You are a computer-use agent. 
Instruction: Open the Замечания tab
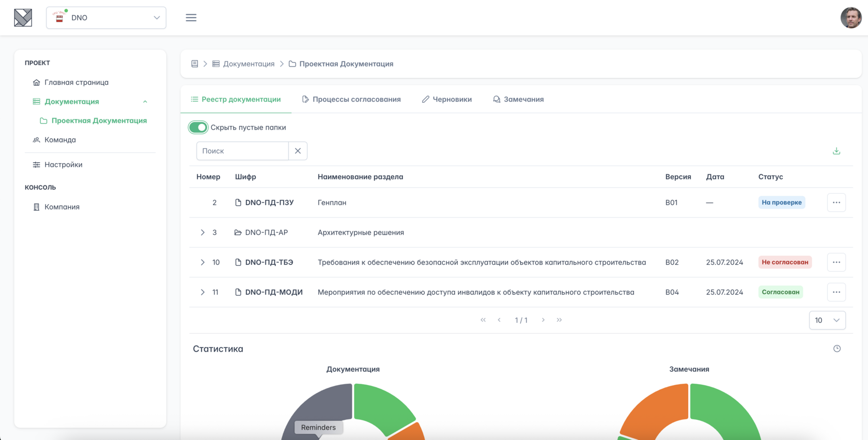coord(518,99)
